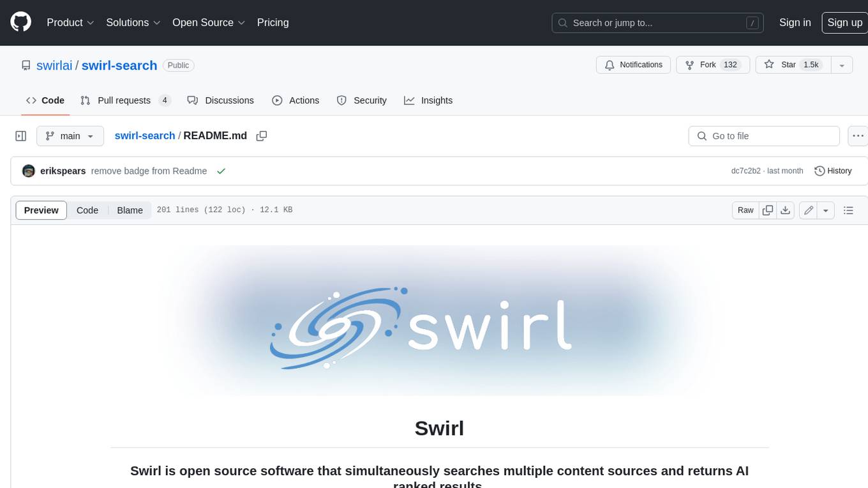Switch to the Code tab
Screen dimensions: 868x488
click(45, 100)
